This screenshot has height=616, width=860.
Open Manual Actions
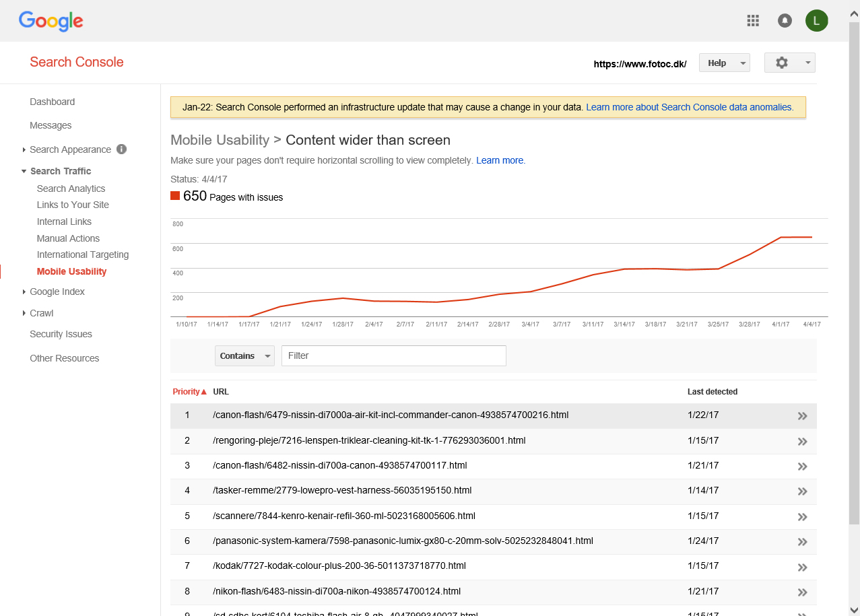coord(68,238)
